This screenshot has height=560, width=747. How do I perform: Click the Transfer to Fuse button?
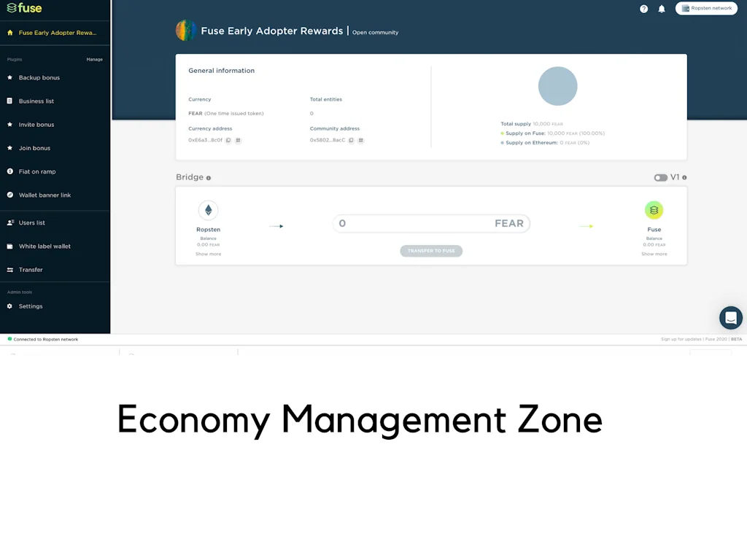coord(431,251)
